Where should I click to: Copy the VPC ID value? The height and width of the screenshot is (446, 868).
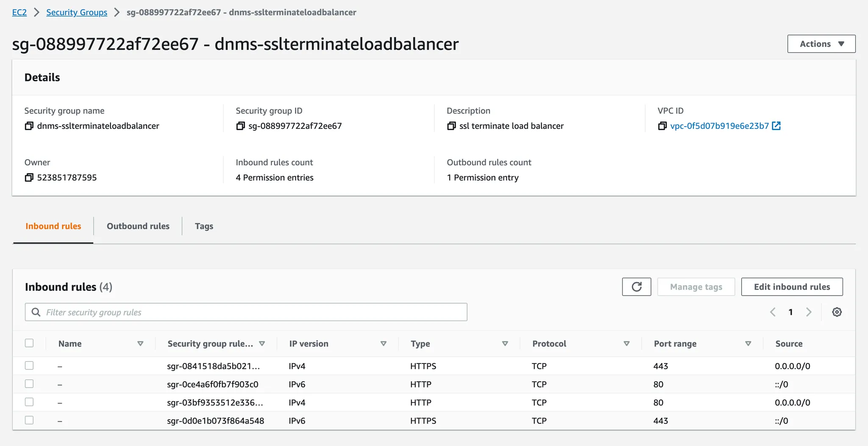pyautogui.click(x=662, y=126)
